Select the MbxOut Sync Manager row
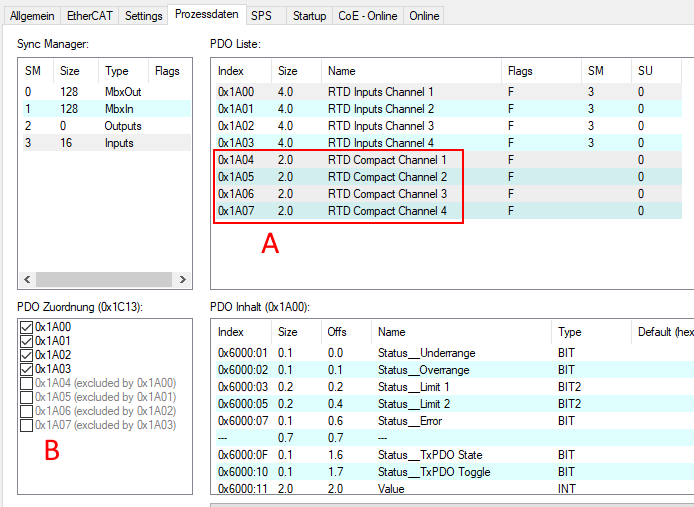 100,92
